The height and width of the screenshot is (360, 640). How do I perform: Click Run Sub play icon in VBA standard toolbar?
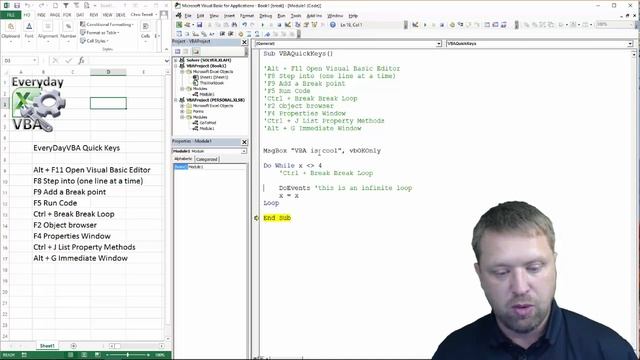[x=262, y=25]
